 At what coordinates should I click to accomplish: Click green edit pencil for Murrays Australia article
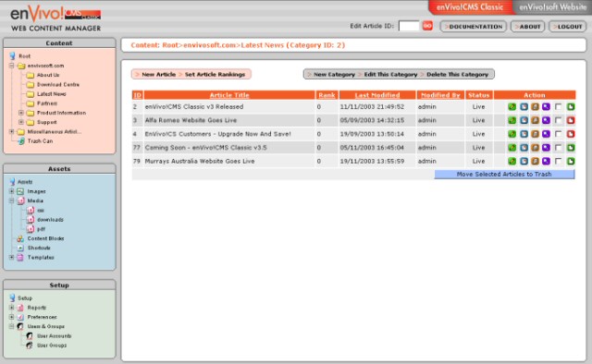(512, 161)
